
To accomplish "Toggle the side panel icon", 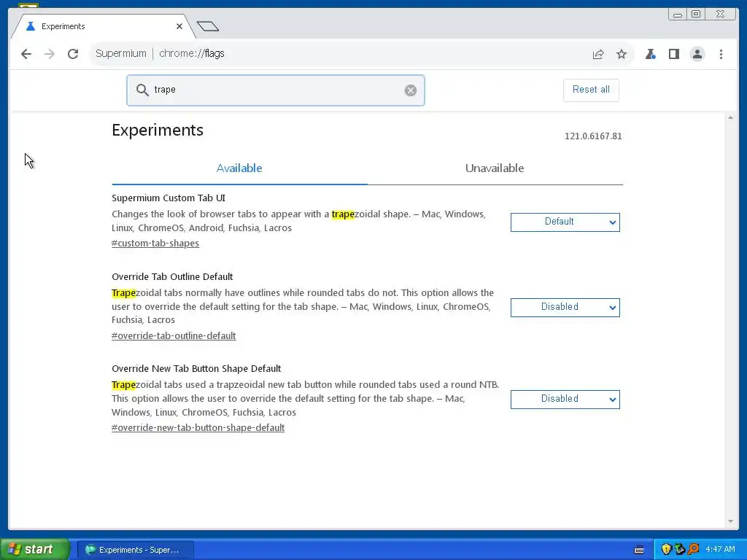I will (673, 54).
